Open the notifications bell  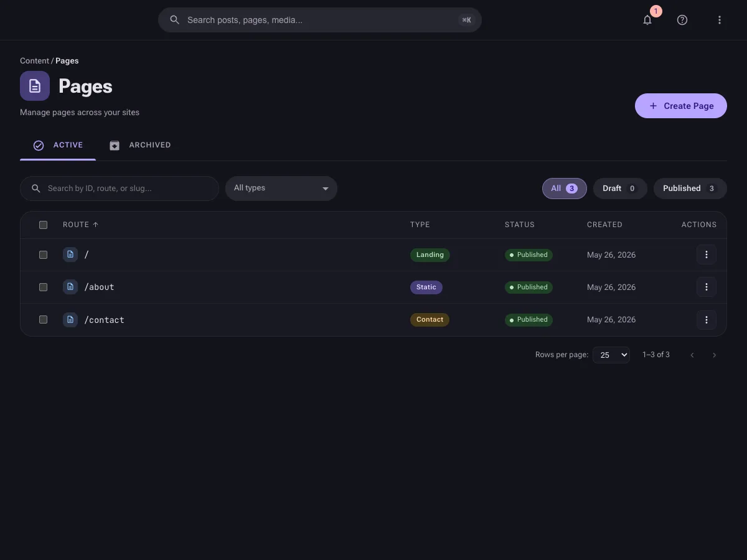(647, 20)
